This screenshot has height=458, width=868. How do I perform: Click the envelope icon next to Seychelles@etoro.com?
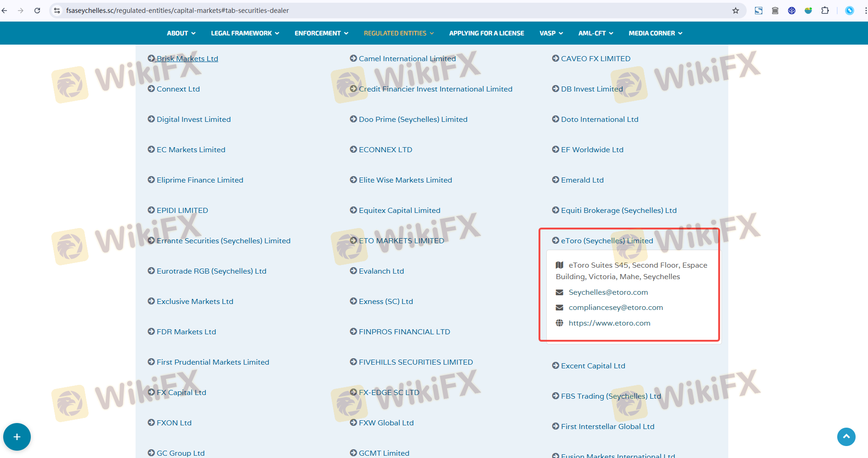[559, 292]
